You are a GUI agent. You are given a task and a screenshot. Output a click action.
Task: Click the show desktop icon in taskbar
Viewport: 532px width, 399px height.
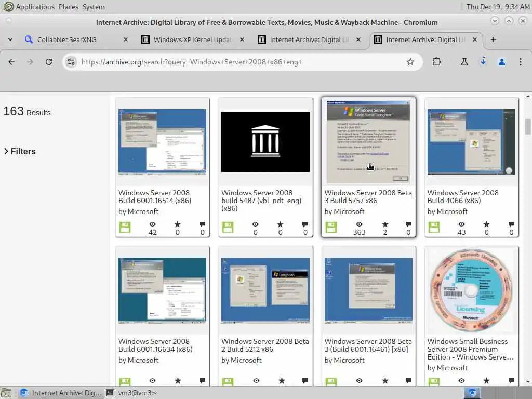6,393
